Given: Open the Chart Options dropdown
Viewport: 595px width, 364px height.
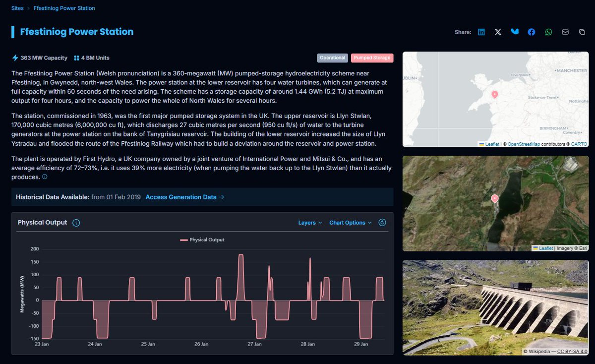Looking at the screenshot, I should pyautogui.click(x=351, y=223).
